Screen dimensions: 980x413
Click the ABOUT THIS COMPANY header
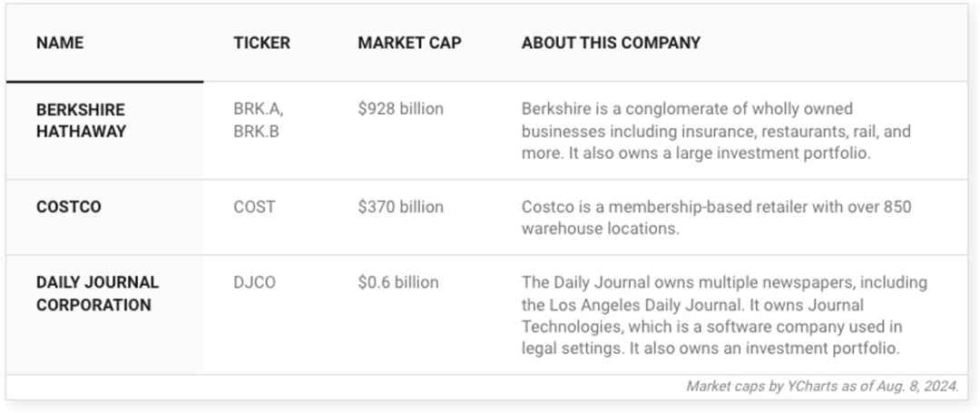(611, 43)
